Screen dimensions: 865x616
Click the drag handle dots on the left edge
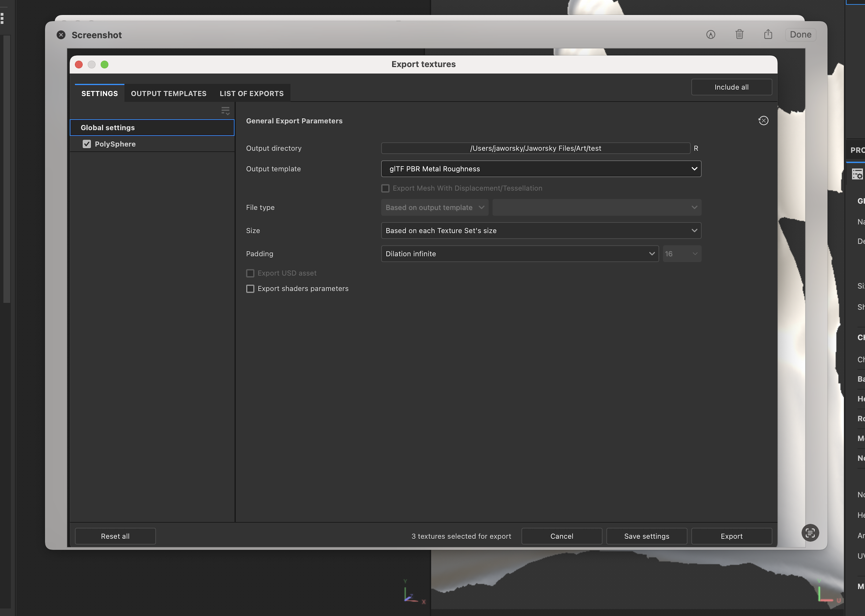[3, 18]
